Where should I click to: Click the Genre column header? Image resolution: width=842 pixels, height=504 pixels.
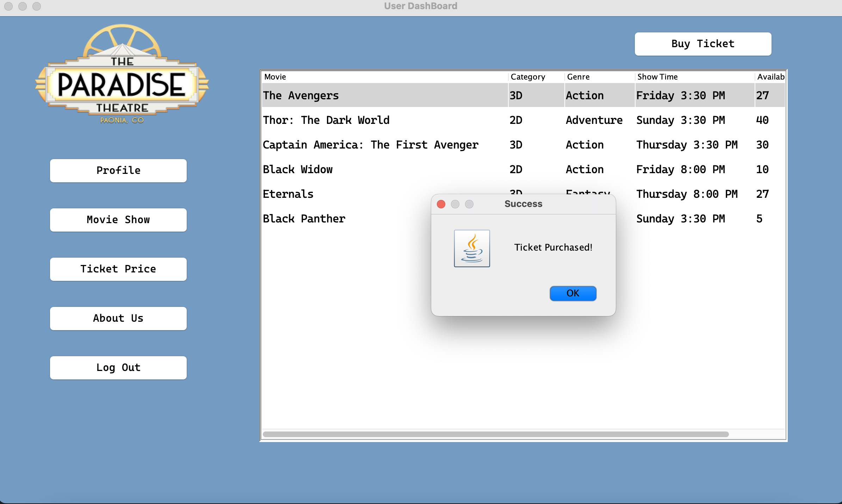tap(578, 77)
